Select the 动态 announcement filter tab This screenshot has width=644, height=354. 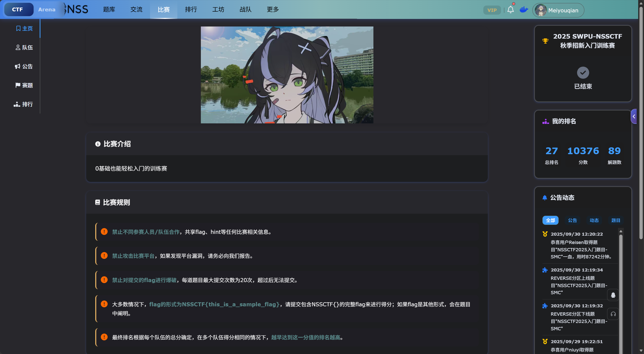tap(594, 220)
